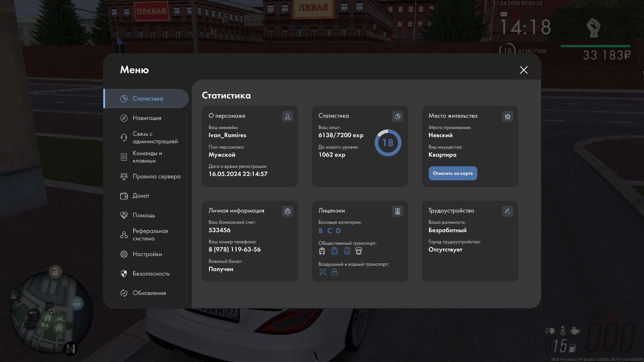Close the Меню window with X
Viewport: 644px width, 362px height.
(x=524, y=70)
